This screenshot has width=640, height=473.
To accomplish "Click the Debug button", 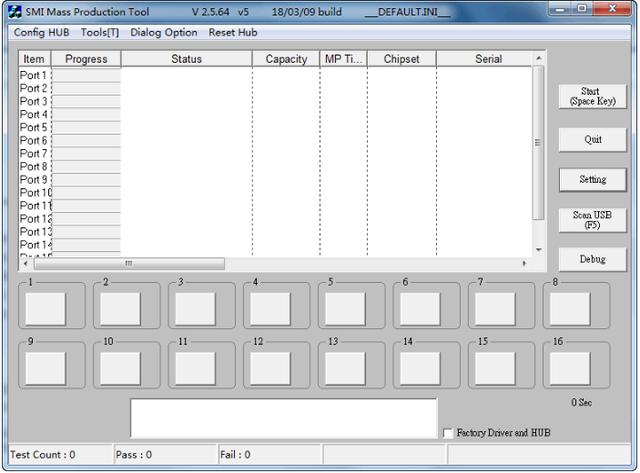I will pos(592,259).
